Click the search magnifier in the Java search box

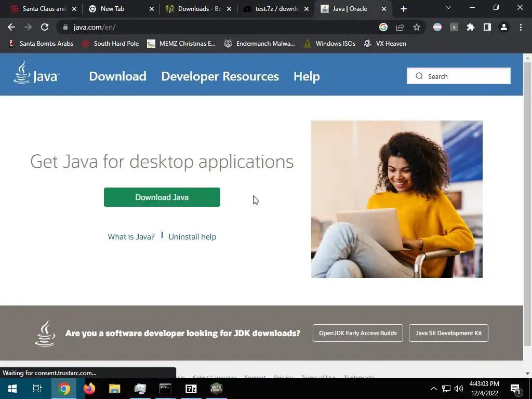[x=419, y=76]
